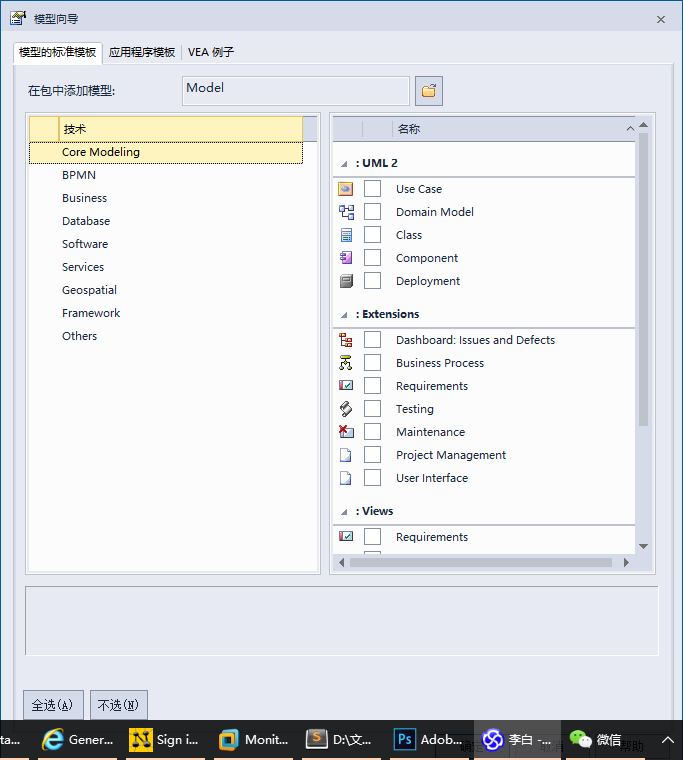683x760 pixels.
Task: Open the VEA 例子 tab
Action: 211,52
